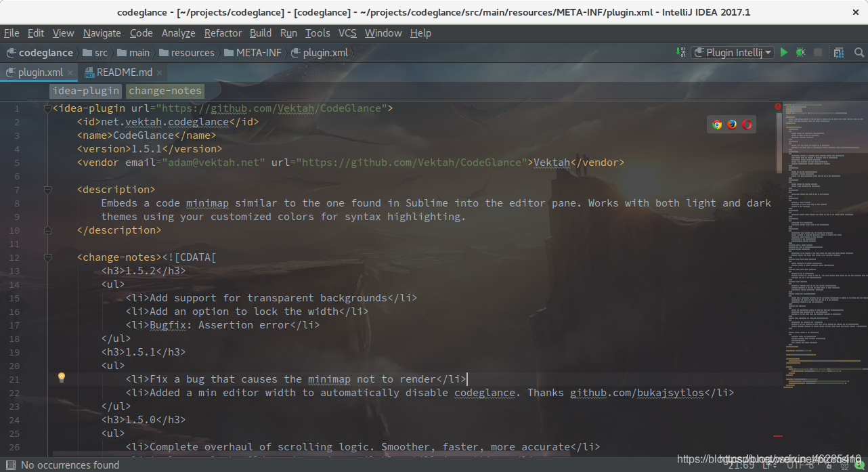
Task: Jump to red error stripe mark
Action: point(778,436)
